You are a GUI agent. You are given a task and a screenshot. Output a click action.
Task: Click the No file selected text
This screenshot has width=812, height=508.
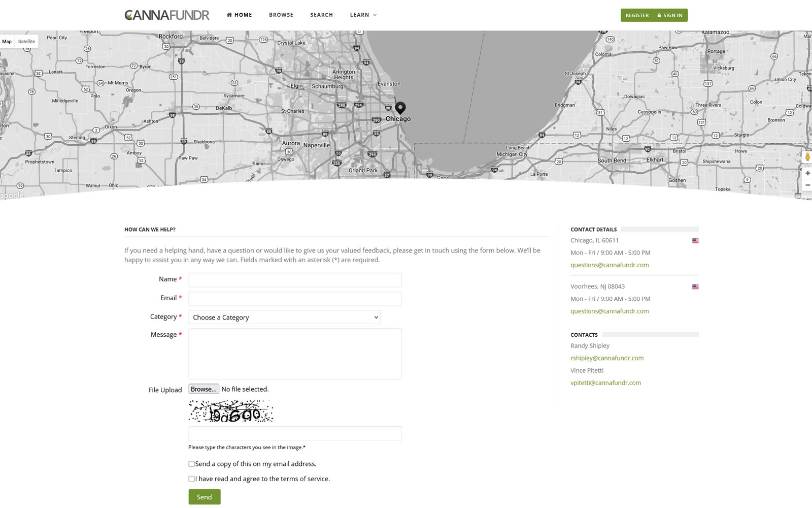[245, 389]
